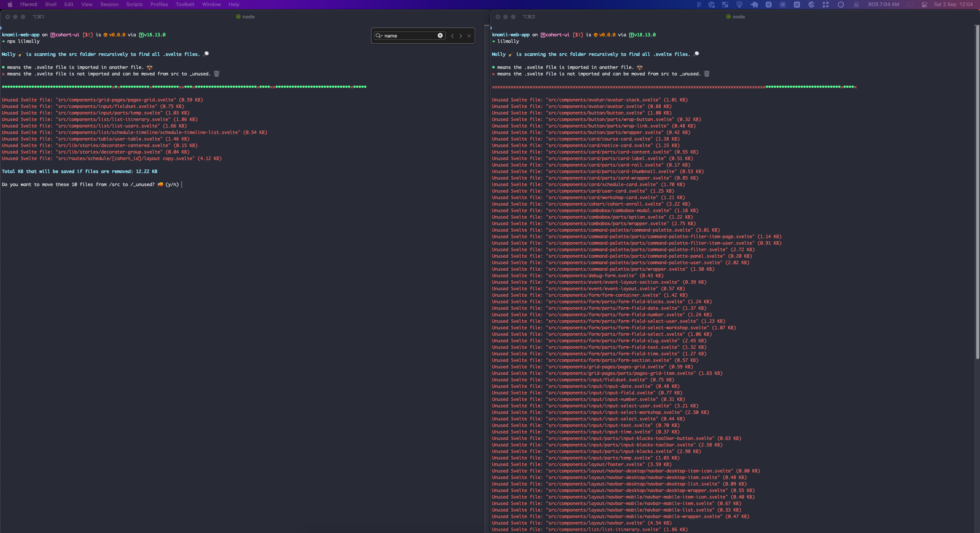
Task: Click 'list-users.svelte' line in the left window
Action: [94, 126]
